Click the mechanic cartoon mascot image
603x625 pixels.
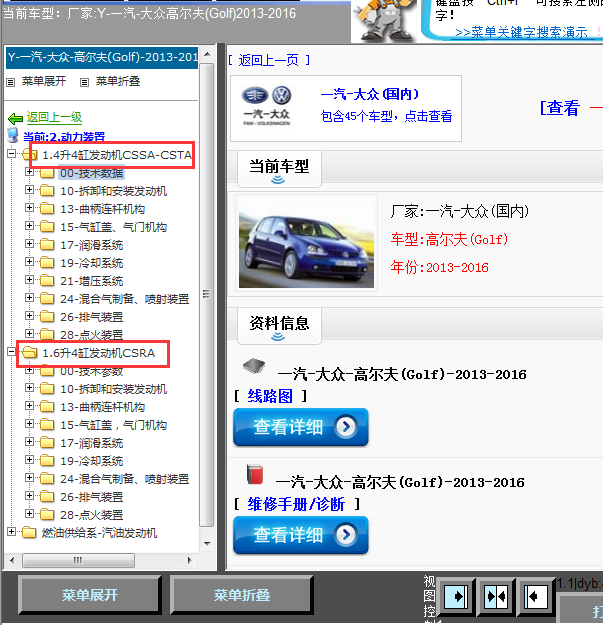[383, 20]
